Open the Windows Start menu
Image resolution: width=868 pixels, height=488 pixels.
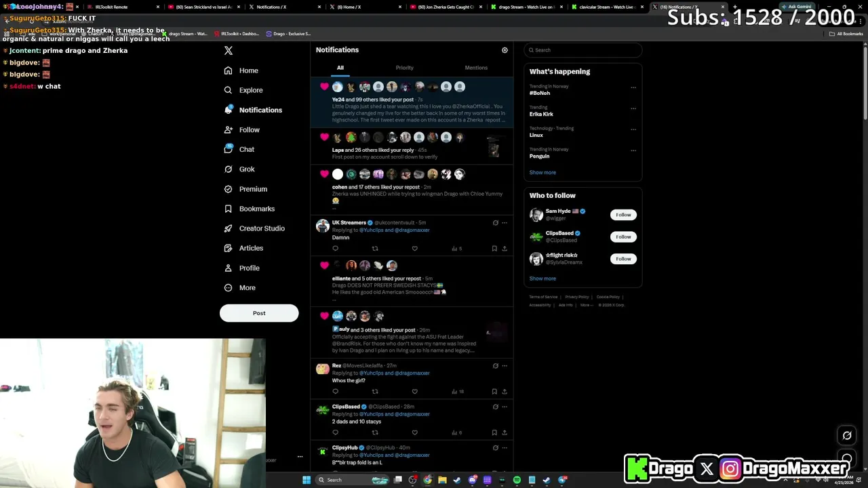(307, 480)
